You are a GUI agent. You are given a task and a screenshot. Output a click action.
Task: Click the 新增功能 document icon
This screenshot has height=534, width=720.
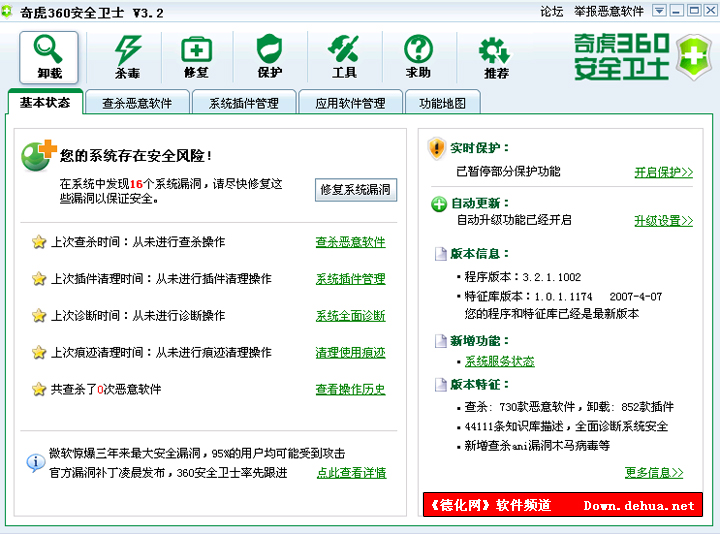pos(441,341)
